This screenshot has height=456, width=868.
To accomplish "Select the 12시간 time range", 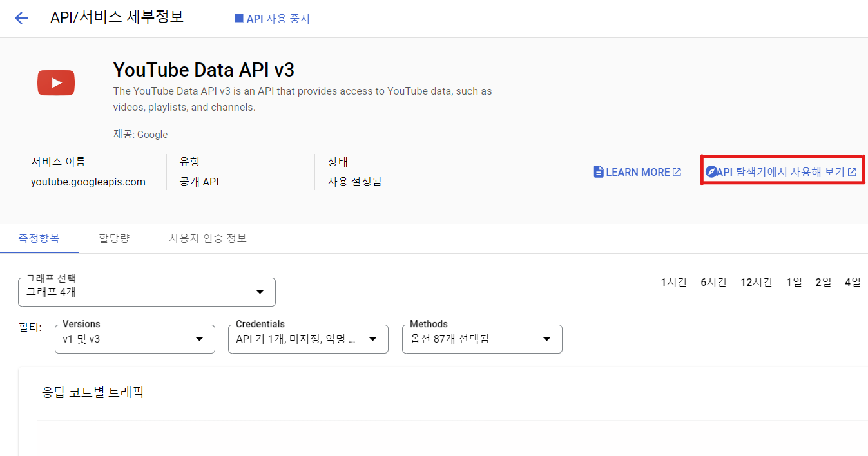I will pos(757,282).
